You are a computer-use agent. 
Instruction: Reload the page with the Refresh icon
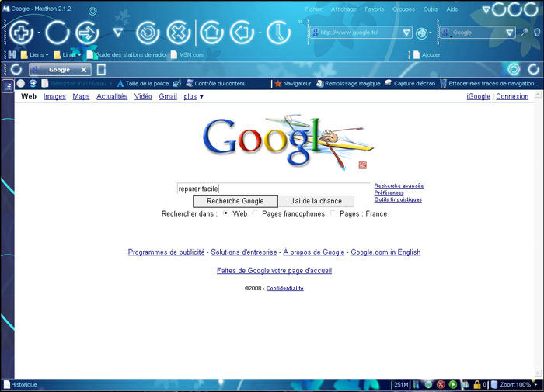pyautogui.click(x=148, y=33)
